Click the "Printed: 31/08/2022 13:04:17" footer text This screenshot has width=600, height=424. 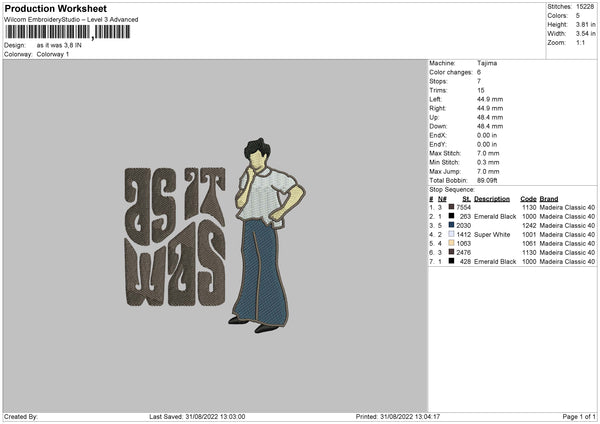[398, 417]
